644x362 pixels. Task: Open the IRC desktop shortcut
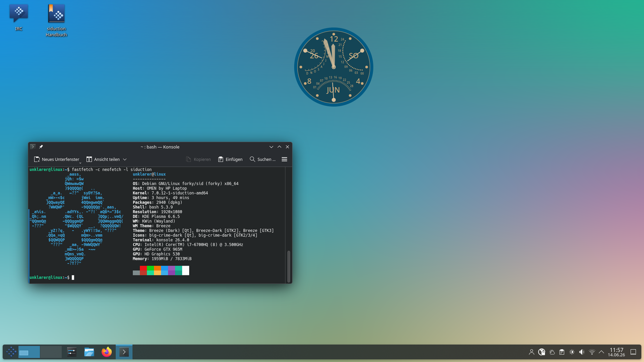coord(19,17)
